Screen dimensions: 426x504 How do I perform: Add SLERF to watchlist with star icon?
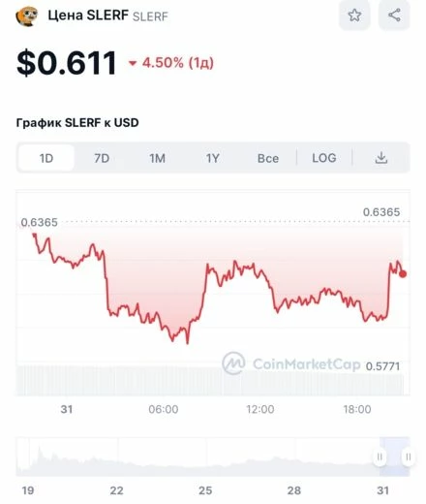coord(354,16)
